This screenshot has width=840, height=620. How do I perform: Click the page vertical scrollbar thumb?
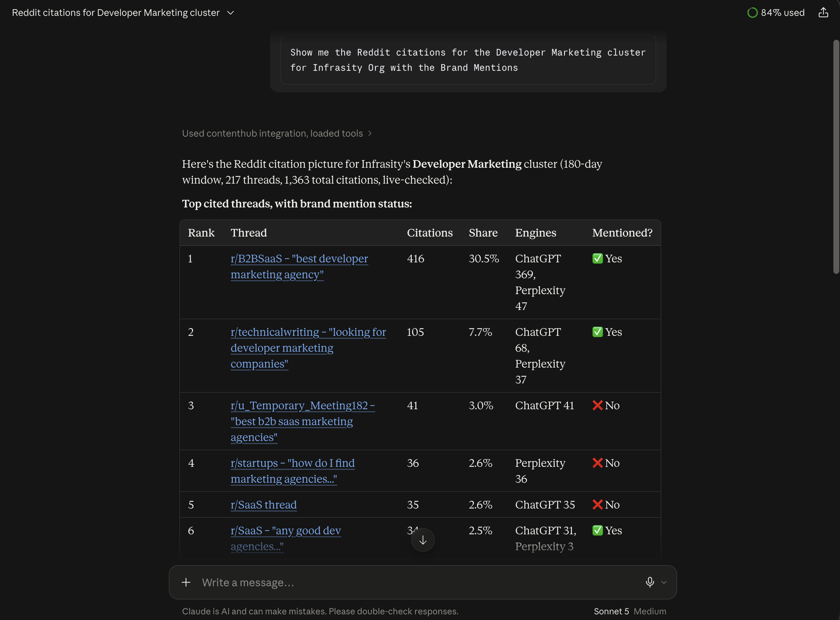836,156
